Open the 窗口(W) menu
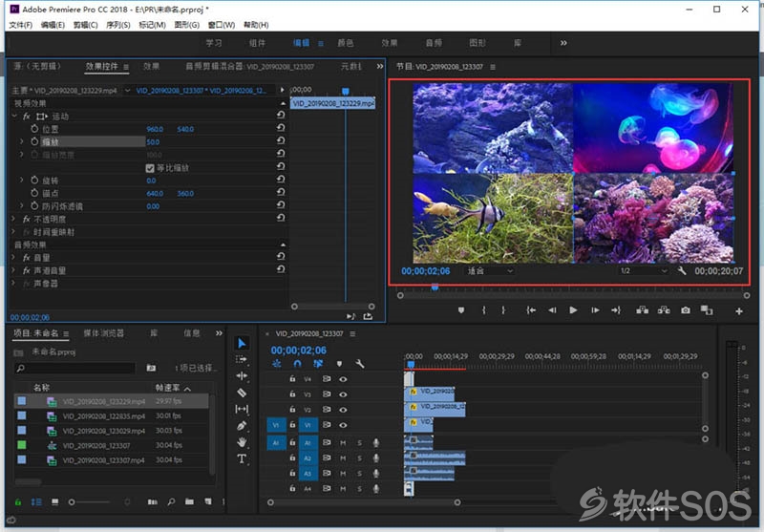Image resolution: width=764 pixels, height=532 pixels. (222, 25)
